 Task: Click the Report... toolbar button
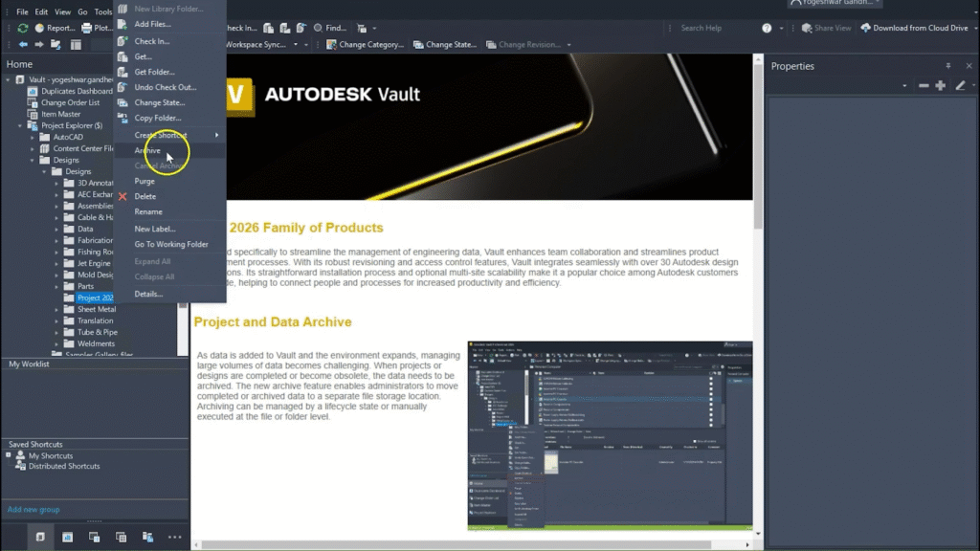[55, 28]
